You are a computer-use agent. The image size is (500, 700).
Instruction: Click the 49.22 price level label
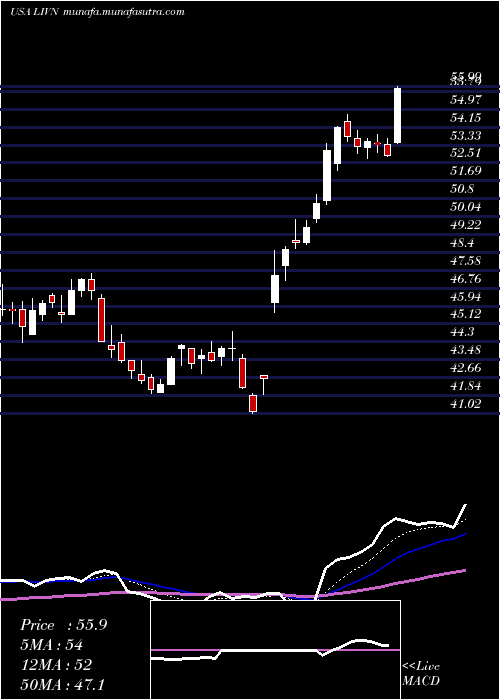point(466,225)
